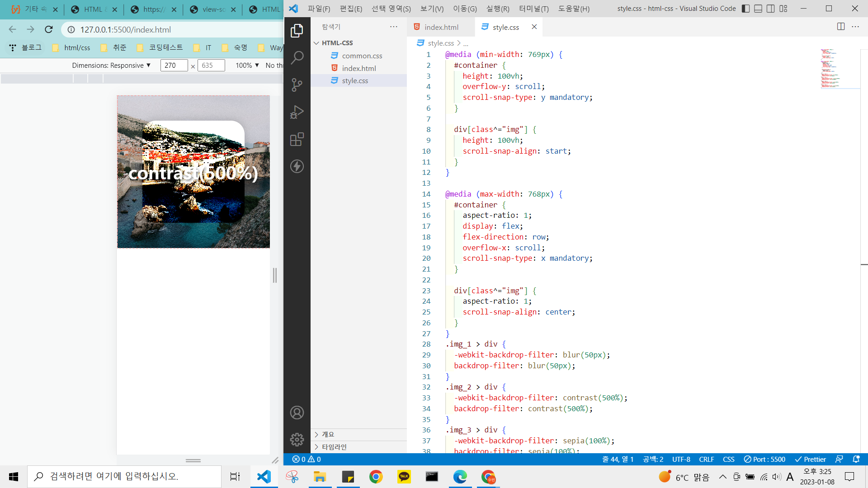Open the Manage gear in activity bar
This screenshot has width=868, height=488.
tap(297, 439)
